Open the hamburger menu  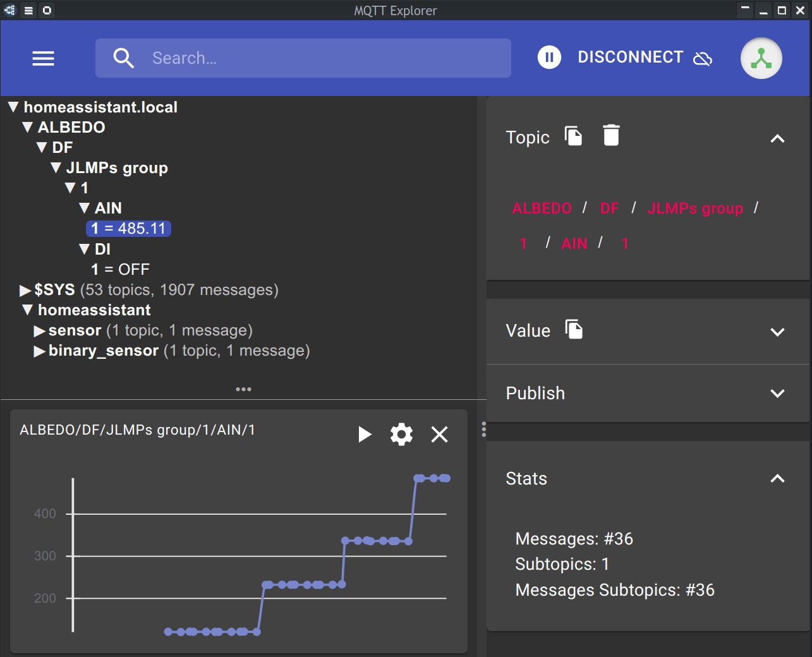(43, 59)
